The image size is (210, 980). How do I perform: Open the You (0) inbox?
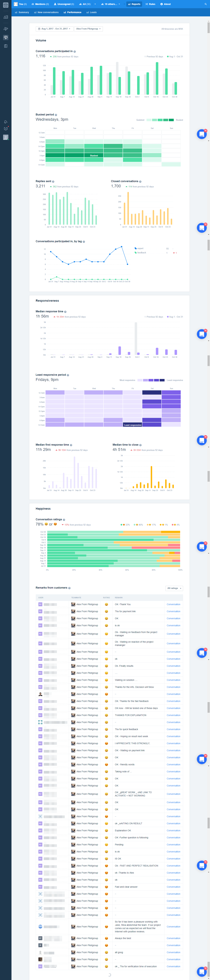[x=21, y=4]
